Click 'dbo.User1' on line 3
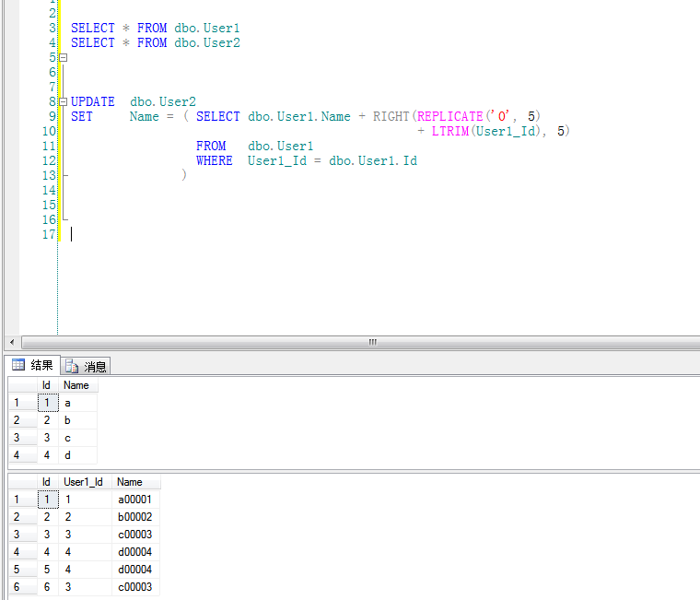This screenshot has width=700, height=600. point(207,29)
